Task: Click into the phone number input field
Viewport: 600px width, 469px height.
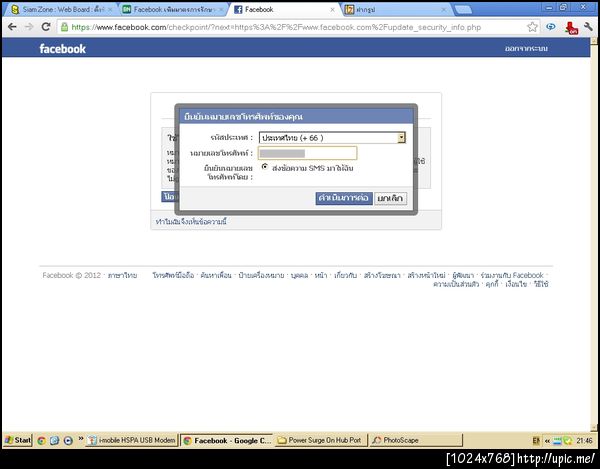Action: [308, 153]
